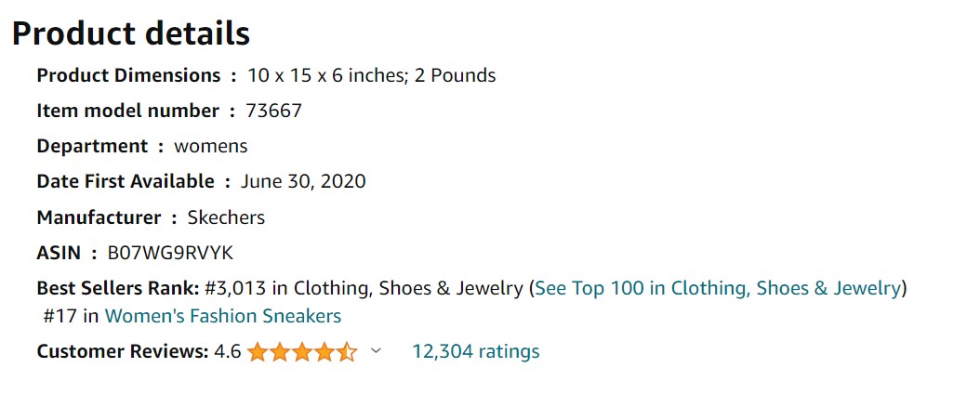Click the womens department value

click(x=211, y=146)
